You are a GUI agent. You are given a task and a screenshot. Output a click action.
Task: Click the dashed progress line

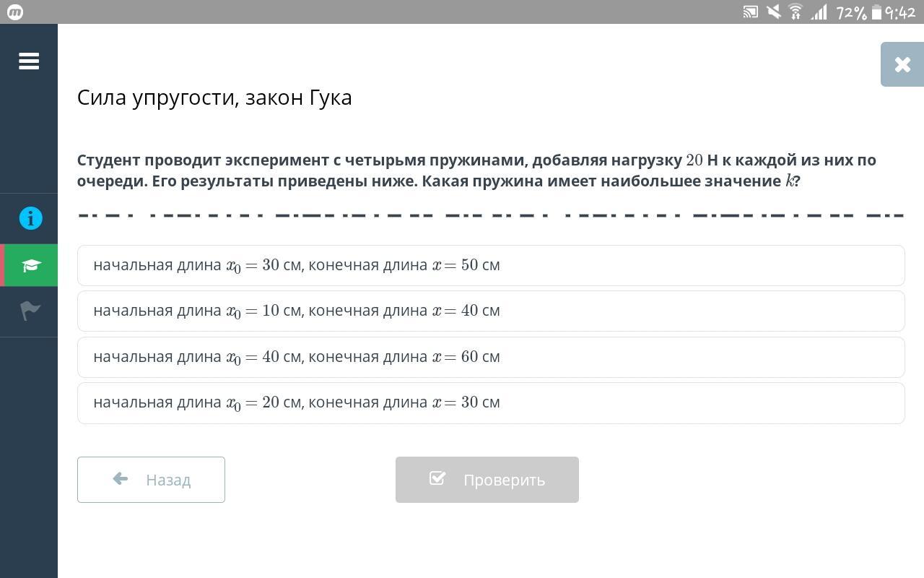click(491, 215)
